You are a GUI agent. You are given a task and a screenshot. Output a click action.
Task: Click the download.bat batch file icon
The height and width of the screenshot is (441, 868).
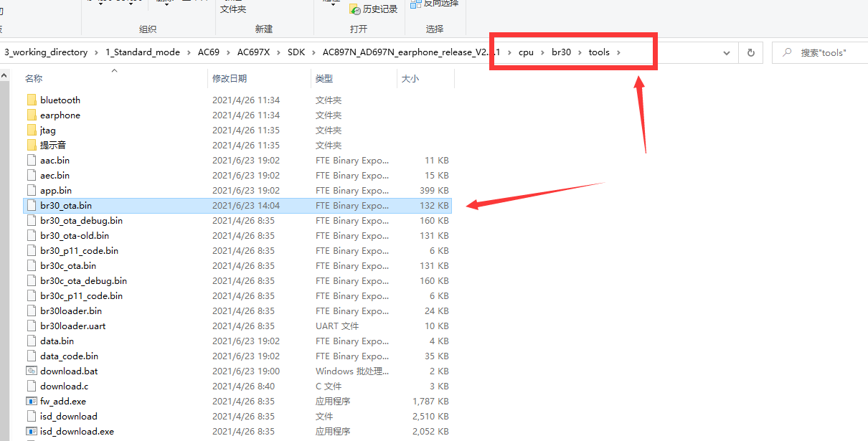point(31,371)
